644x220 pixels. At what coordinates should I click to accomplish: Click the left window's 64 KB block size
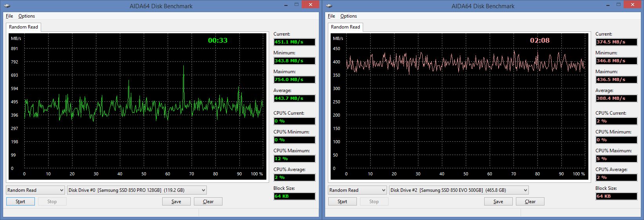(x=295, y=196)
